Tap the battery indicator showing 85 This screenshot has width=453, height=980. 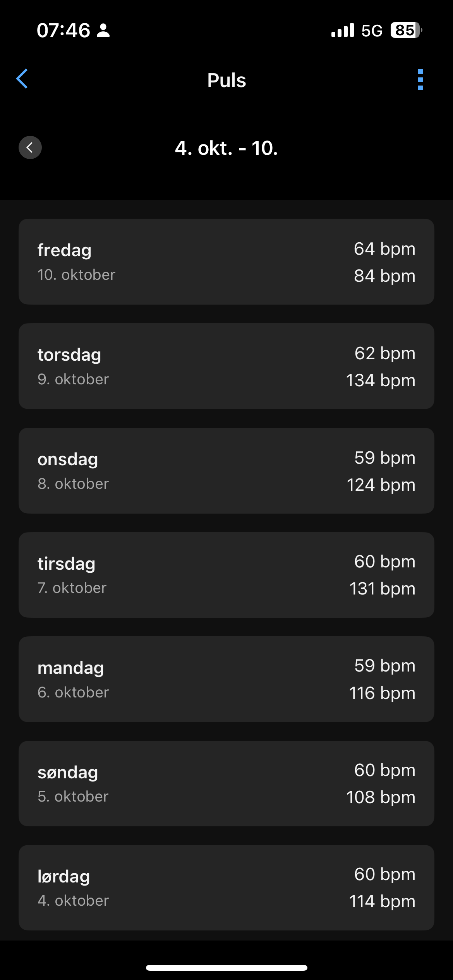(x=406, y=30)
